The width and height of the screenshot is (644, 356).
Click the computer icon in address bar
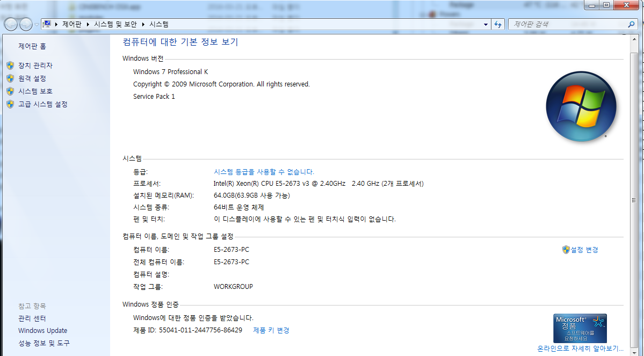[47, 24]
